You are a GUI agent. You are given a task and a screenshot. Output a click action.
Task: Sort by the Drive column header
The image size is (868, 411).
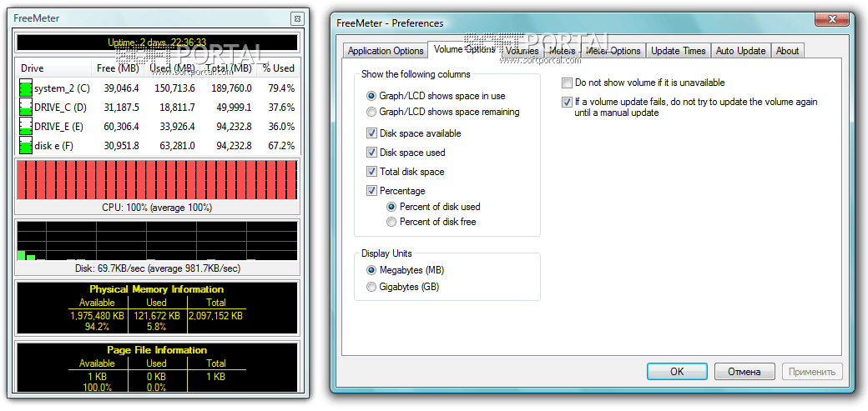point(53,68)
